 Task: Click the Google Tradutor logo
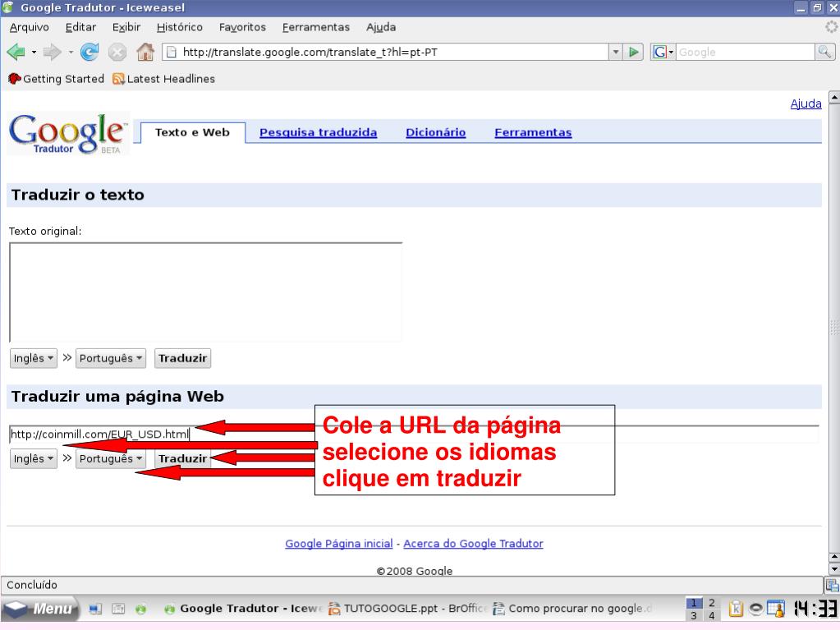[68, 134]
